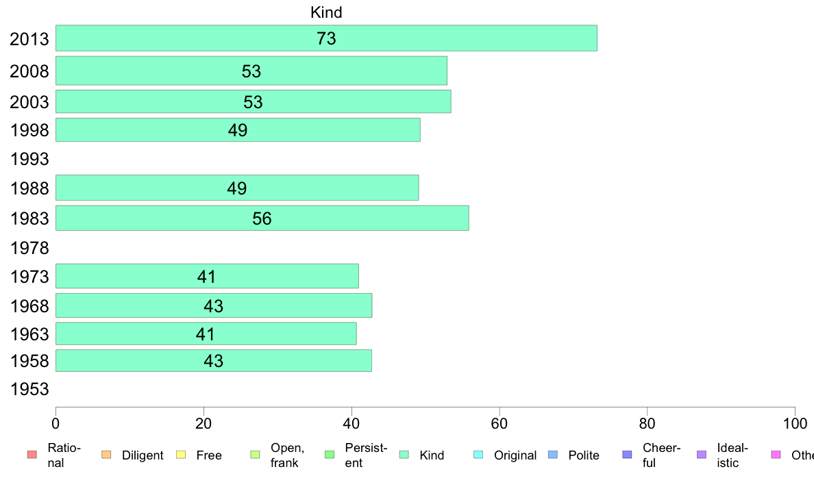Select the 100 tick on the axis

click(x=795, y=424)
